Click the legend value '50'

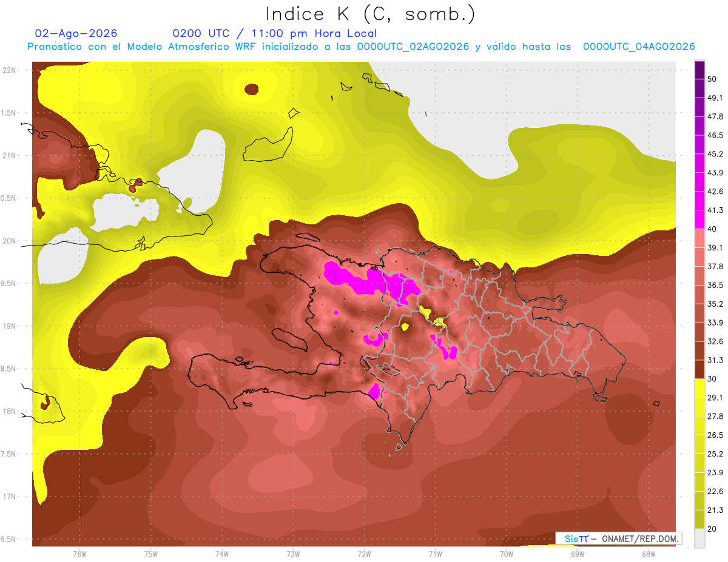(x=713, y=79)
